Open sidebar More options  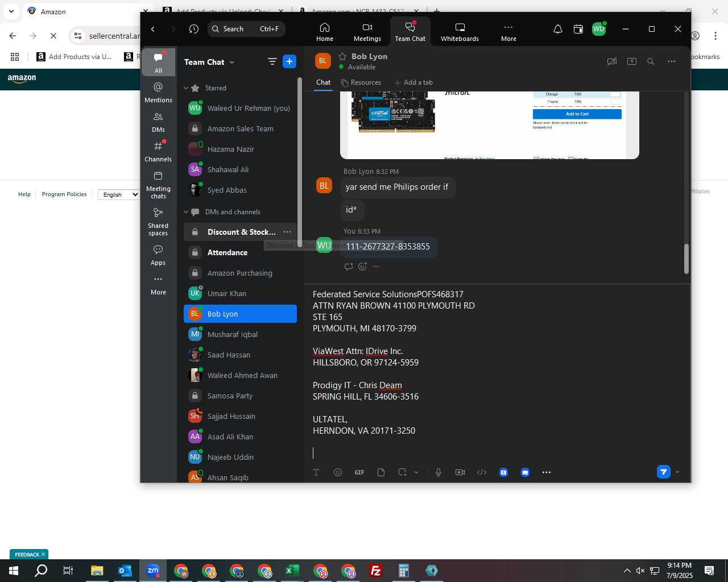(158, 285)
